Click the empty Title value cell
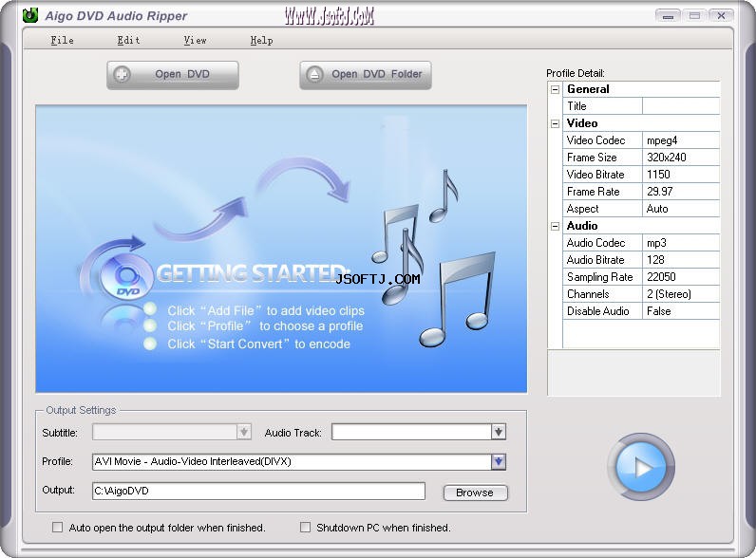 [681, 106]
